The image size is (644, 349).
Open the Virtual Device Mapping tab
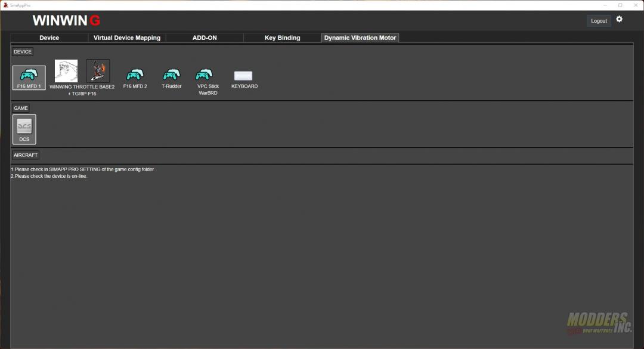pos(127,38)
